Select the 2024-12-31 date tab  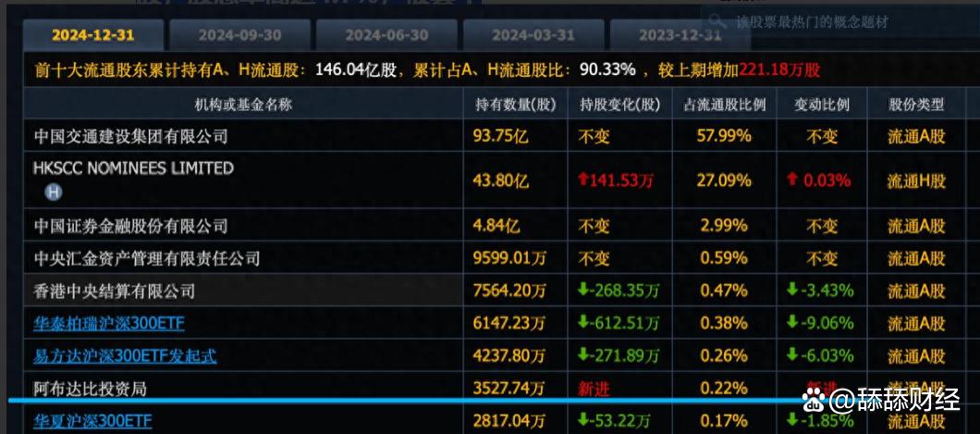tap(93, 35)
